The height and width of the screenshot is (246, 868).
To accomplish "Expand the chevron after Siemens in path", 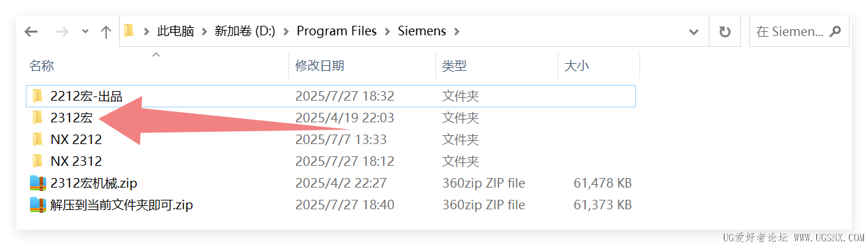I will (456, 31).
